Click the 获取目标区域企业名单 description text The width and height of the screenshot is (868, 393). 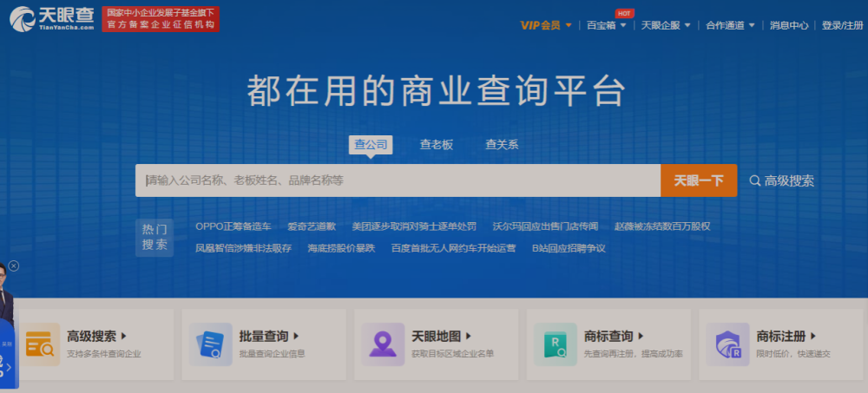[x=453, y=354]
